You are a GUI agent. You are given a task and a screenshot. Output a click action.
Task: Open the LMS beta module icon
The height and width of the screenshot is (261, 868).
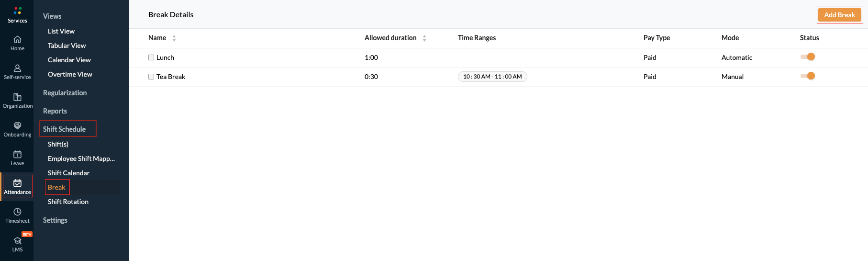[x=17, y=240]
